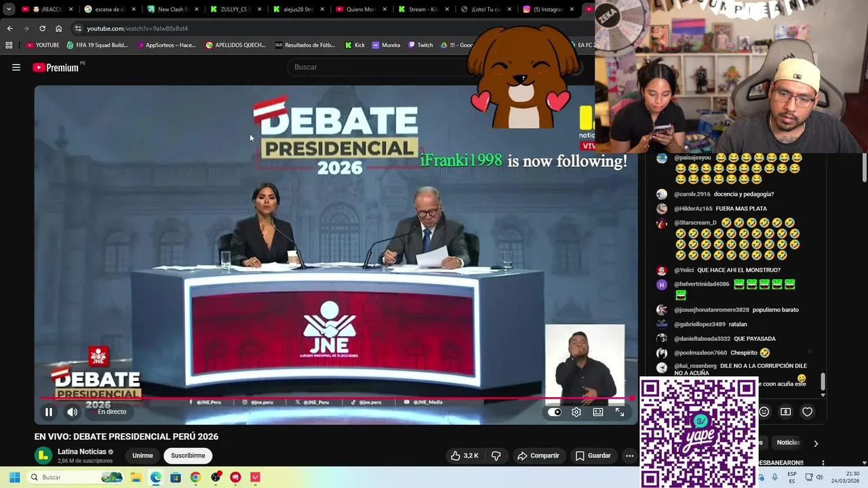Switch to theater mode in the player
868x488 pixels.
(598, 411)
